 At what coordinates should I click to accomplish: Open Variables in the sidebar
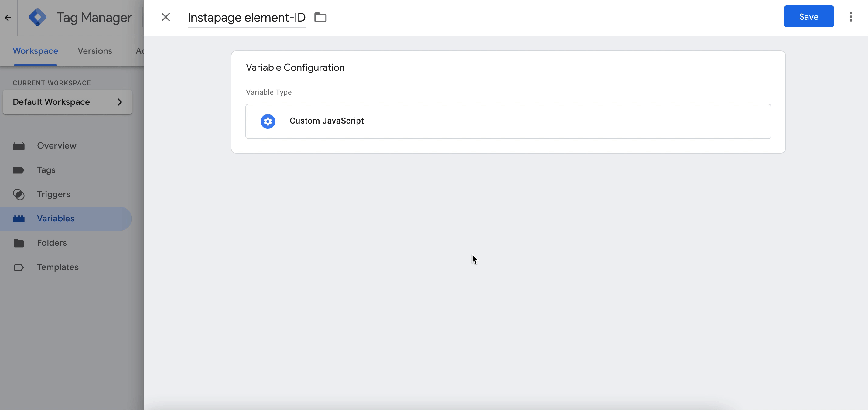[x=56, y=219]
